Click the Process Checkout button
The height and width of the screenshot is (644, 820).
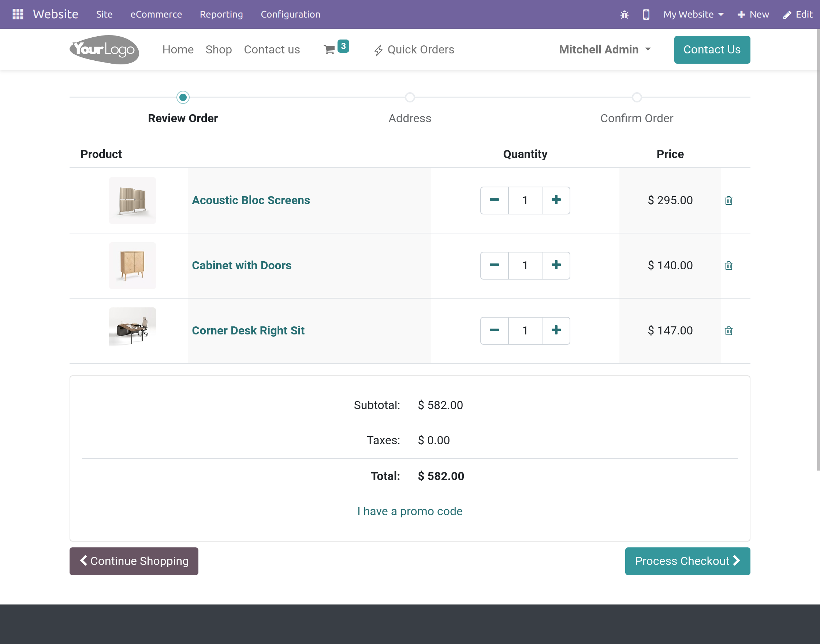coord(687,561)
